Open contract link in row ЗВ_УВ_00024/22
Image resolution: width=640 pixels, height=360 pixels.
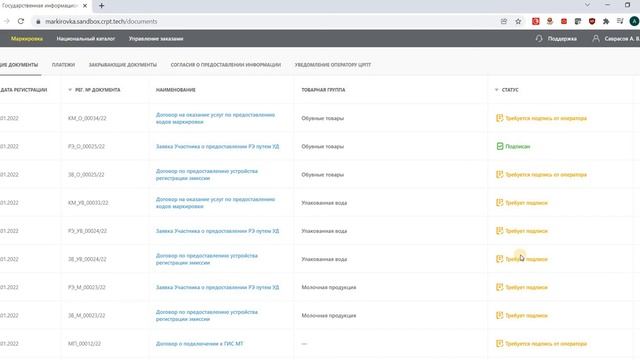click(207, 259)
